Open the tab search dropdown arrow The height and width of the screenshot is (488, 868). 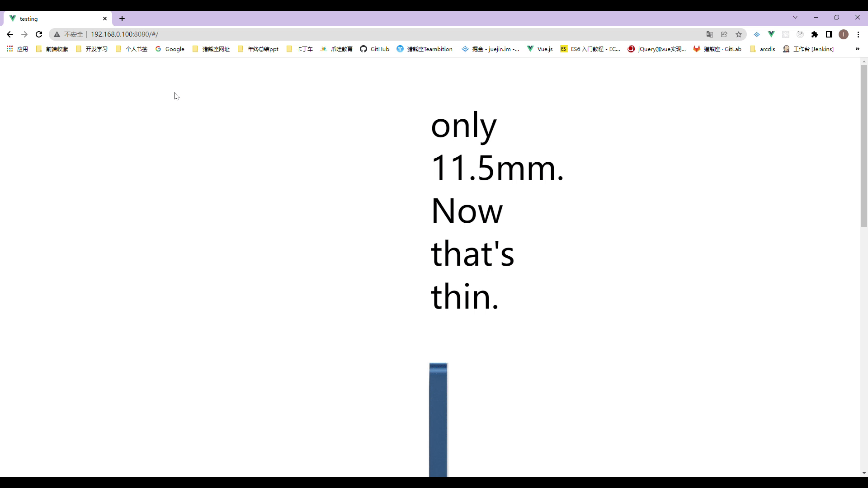pyautogui.click(x=795, y=18)
